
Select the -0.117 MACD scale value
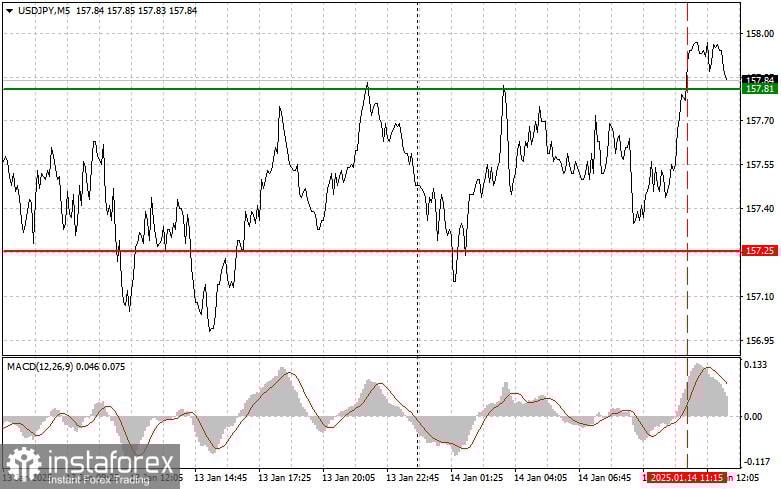click(756, 462)
